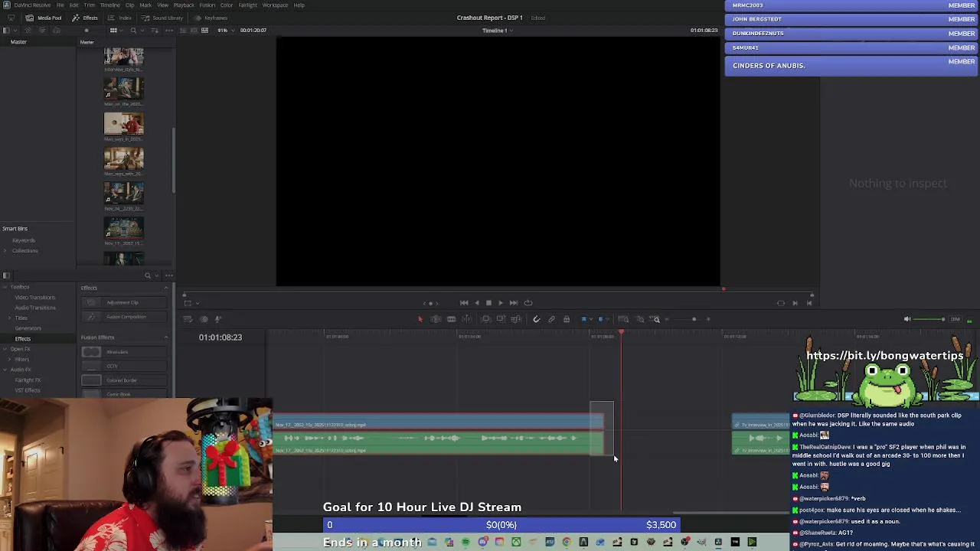Stop playback in viewer
Viewport: 980px width, 551px height.
[x=488, y=303]
